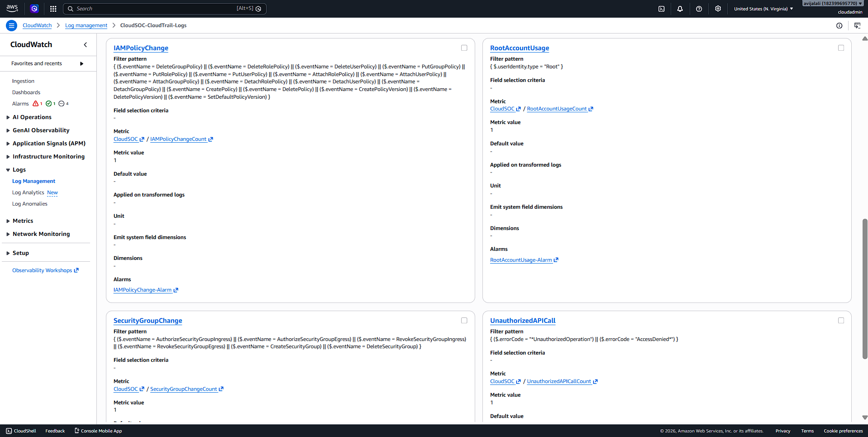The width and height of the screenshot is (868, 437).
Task: Open SecurityGroupChangeCount metric link
Action: point(187,389)
